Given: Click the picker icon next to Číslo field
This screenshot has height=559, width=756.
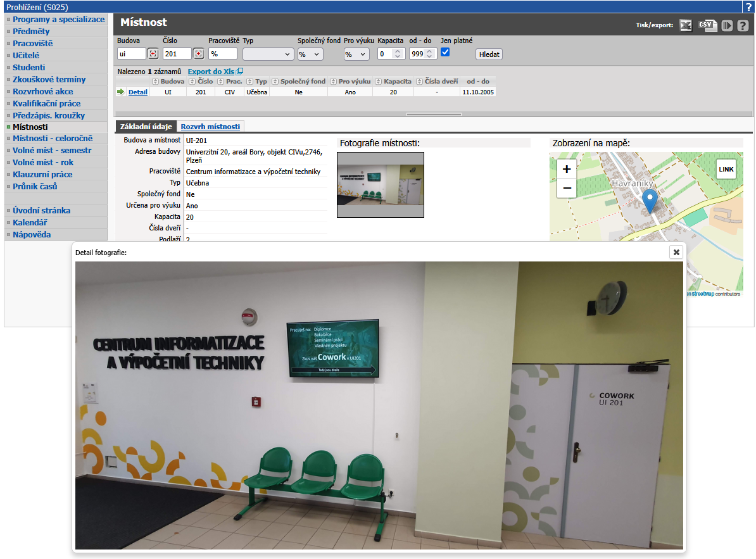Looking at the screenshot, I should tap(198, 54).
